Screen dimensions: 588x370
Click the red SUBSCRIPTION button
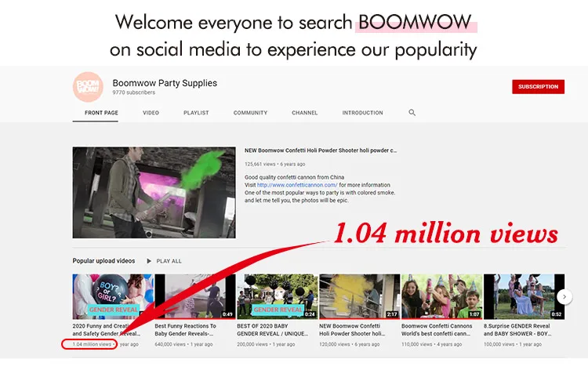coord(538,86)
